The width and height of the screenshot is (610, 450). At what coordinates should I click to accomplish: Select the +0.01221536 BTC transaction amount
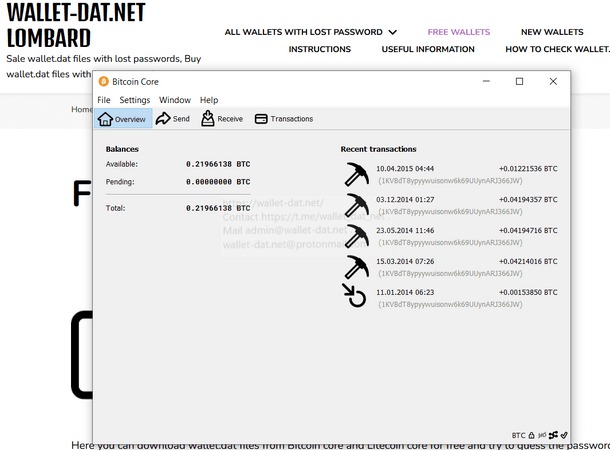click(528, 169)
